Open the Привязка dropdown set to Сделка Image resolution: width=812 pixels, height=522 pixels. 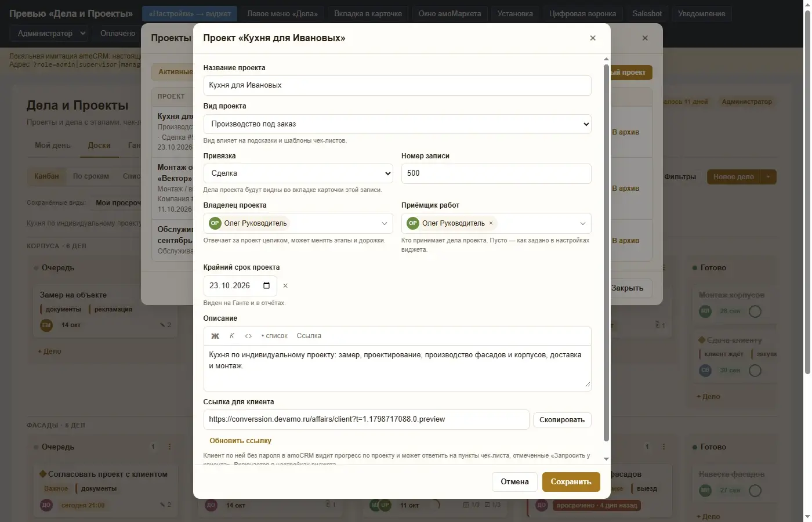tap(298, 173)
